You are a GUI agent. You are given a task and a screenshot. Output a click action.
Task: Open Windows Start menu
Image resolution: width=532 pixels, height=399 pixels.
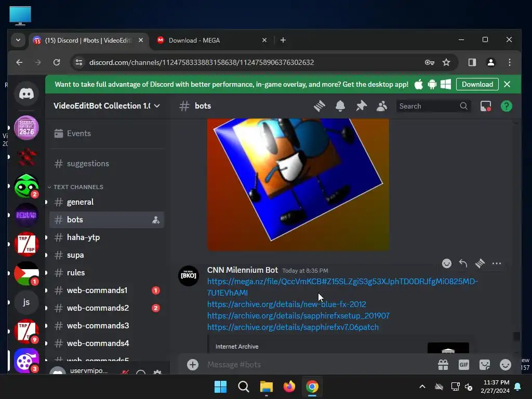pos(220,387)
